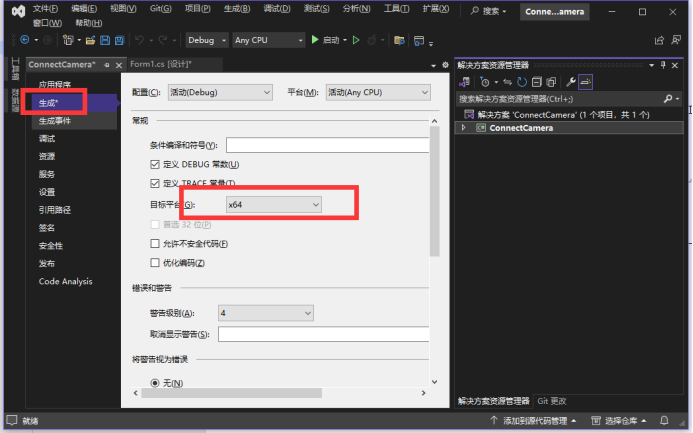Click 条件编译符号 input field
Viewport: 693px width, 433px height.
327,145
